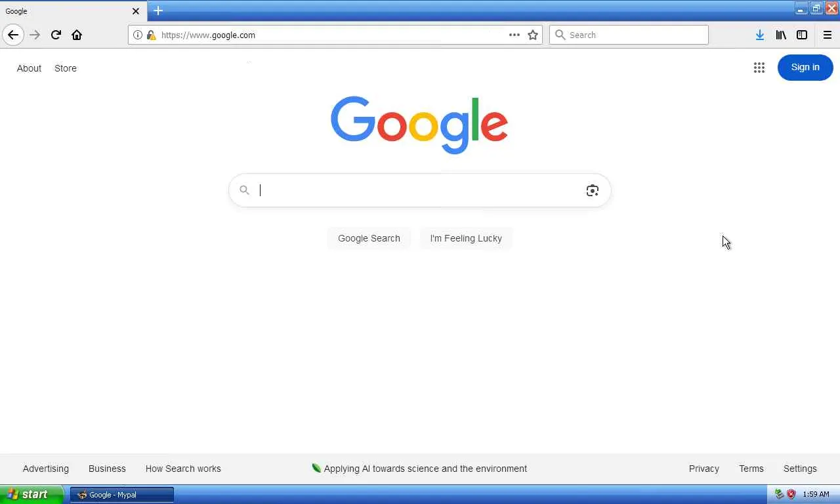Click the green leaf icon in footer
This screenshot has width=840, height=504.
(316, 468)
